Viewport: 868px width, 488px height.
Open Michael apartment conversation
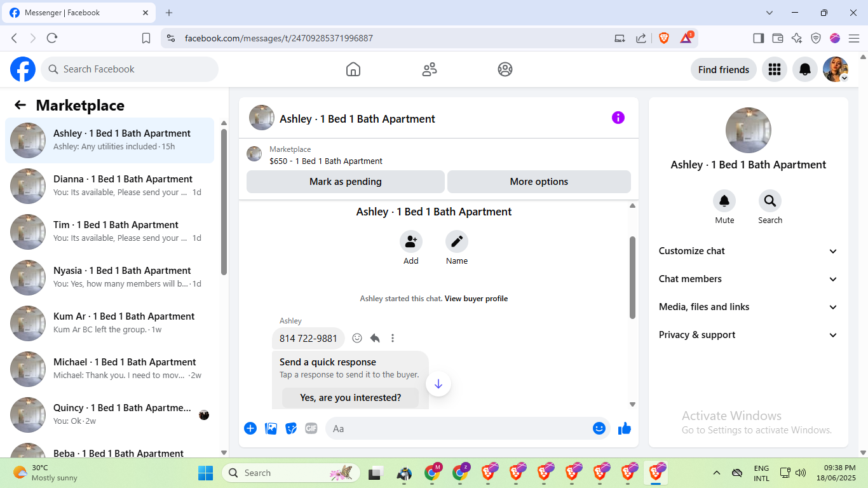tap(109, 369)
